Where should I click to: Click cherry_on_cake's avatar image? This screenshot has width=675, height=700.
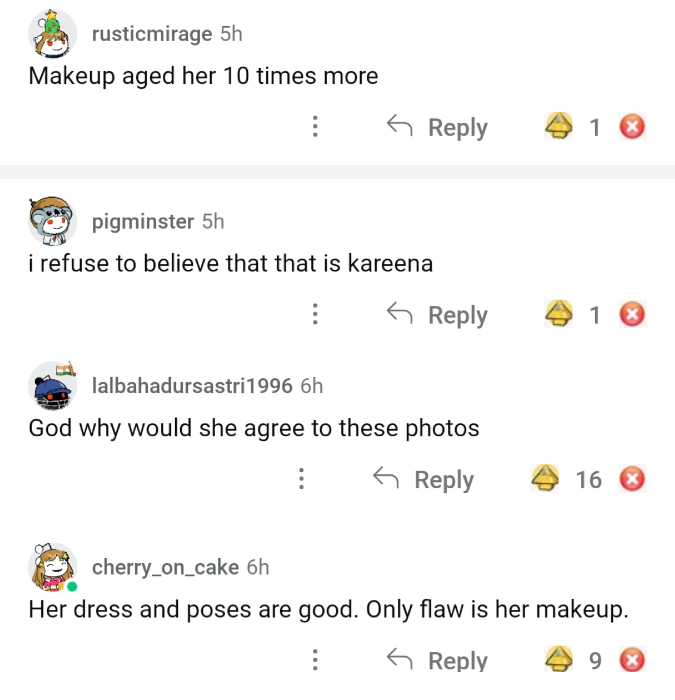pos(52,568)
